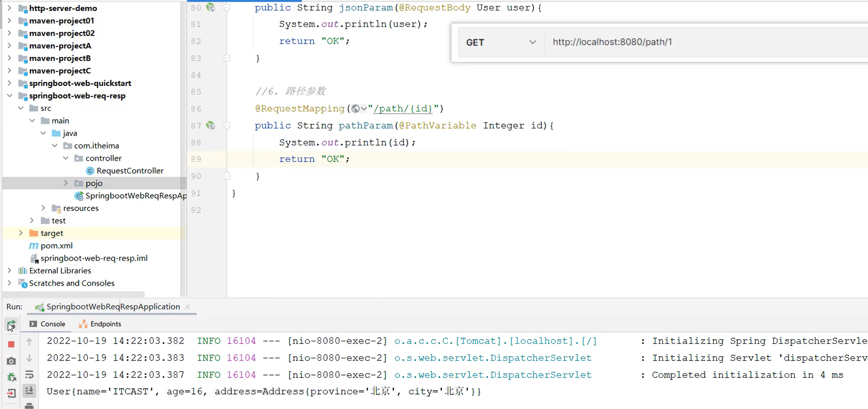Open the GET request method dropdown
The image size is (868, 409).
533,42
